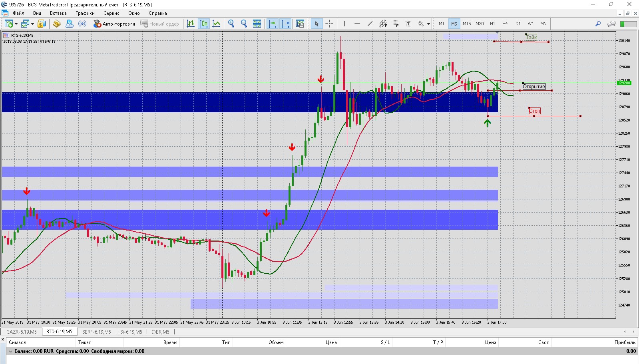
Task: Select the horizontal line drawing tool
Action: coord(357,24)
